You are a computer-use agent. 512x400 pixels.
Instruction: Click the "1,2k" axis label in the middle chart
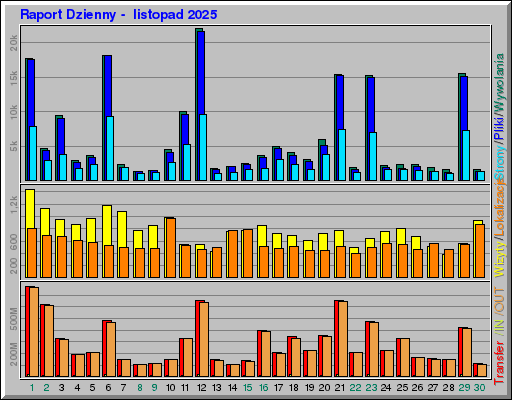click(x=14, y=204)
